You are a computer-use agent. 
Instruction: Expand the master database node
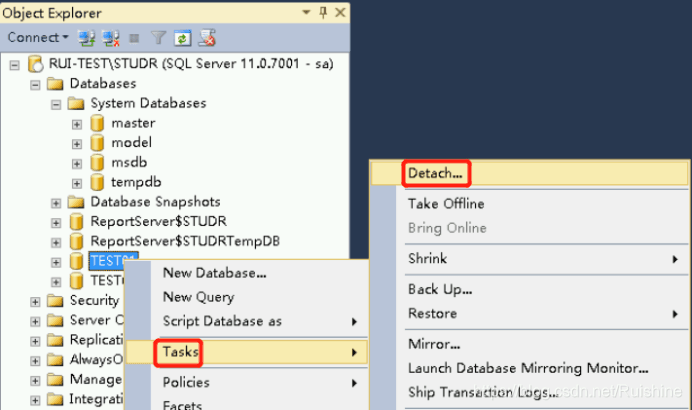point(77,123)
